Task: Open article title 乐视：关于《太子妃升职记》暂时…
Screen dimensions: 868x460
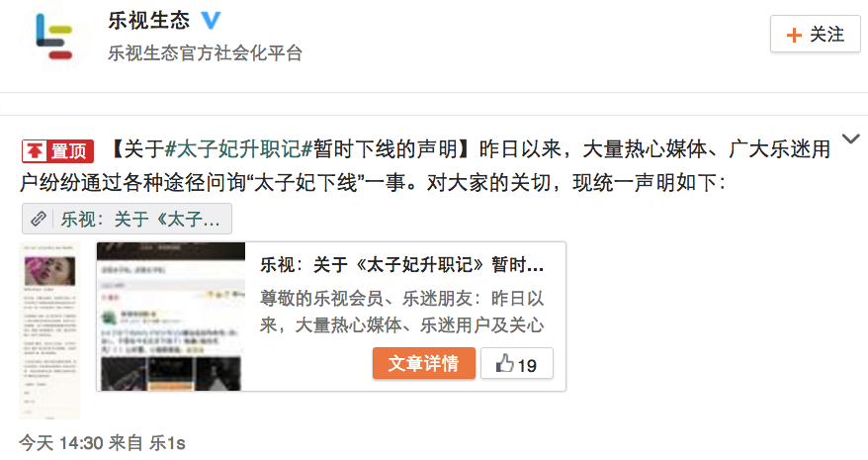Action: [x=402, y=265]
